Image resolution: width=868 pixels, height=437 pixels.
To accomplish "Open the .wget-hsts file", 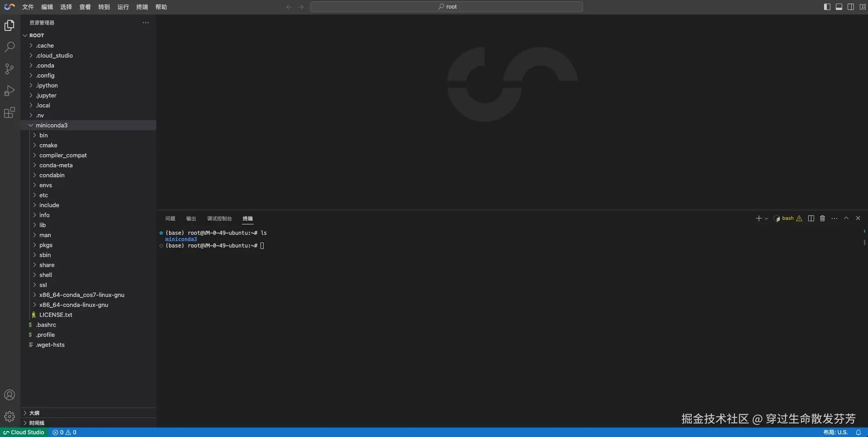I will click(88, 345).
